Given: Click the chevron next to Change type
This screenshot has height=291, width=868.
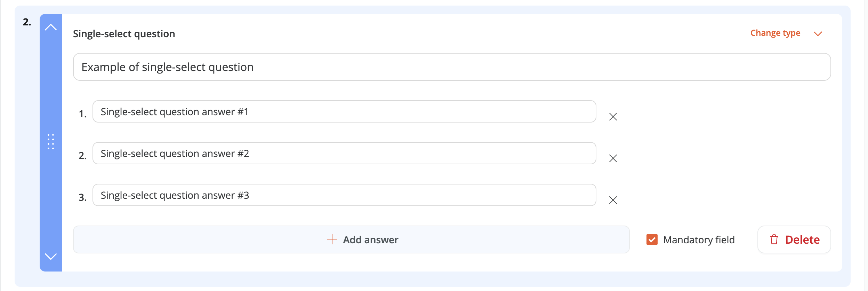Looking at the screenshot, I should pos(818,34).
